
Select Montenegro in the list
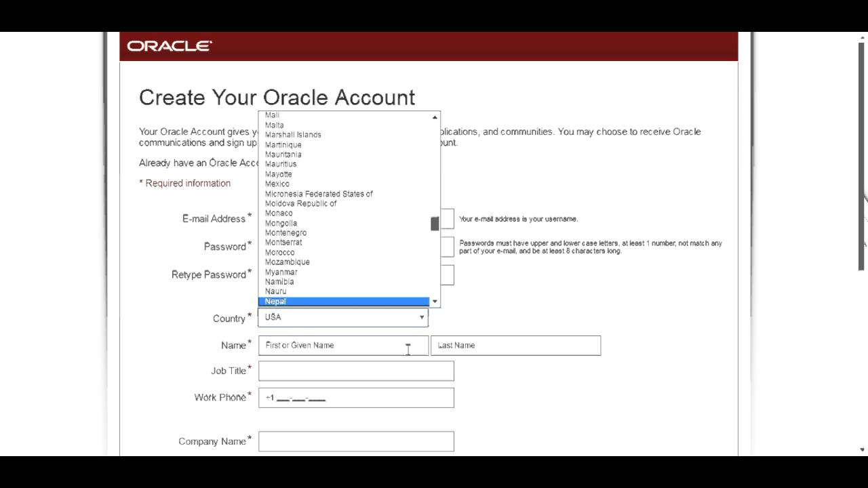[x=344, y=232]
